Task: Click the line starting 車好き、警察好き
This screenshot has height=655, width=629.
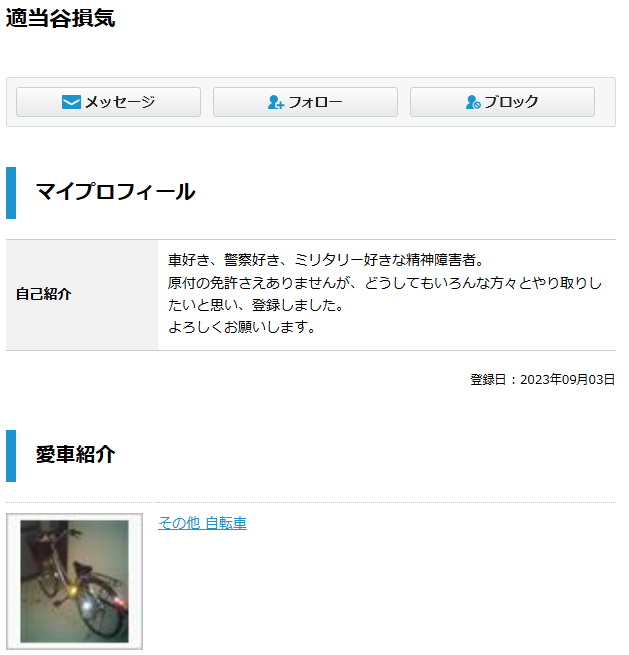Action: [x=326, y=260]
